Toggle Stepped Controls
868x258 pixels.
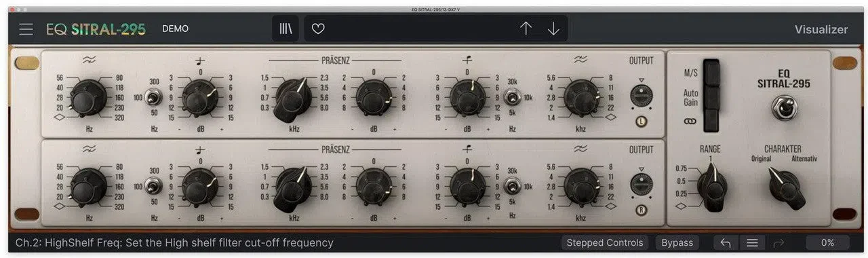[x=605, y=242]
